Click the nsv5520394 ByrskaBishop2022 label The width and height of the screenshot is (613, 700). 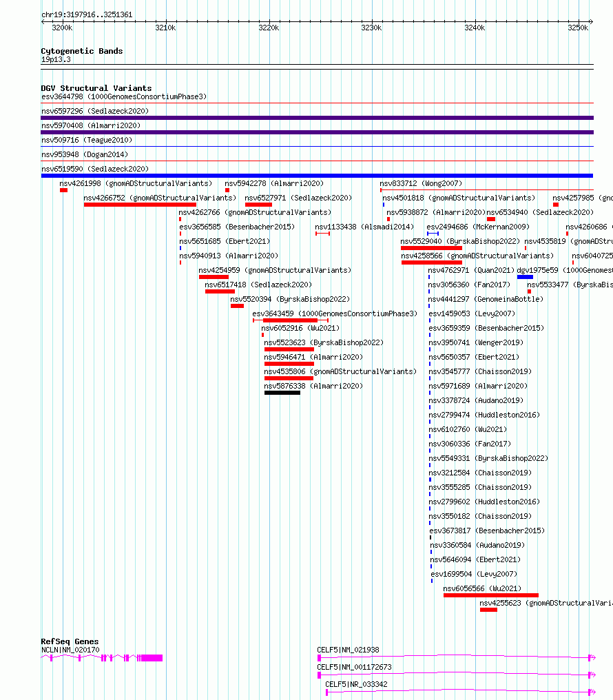tap(290, 299)
